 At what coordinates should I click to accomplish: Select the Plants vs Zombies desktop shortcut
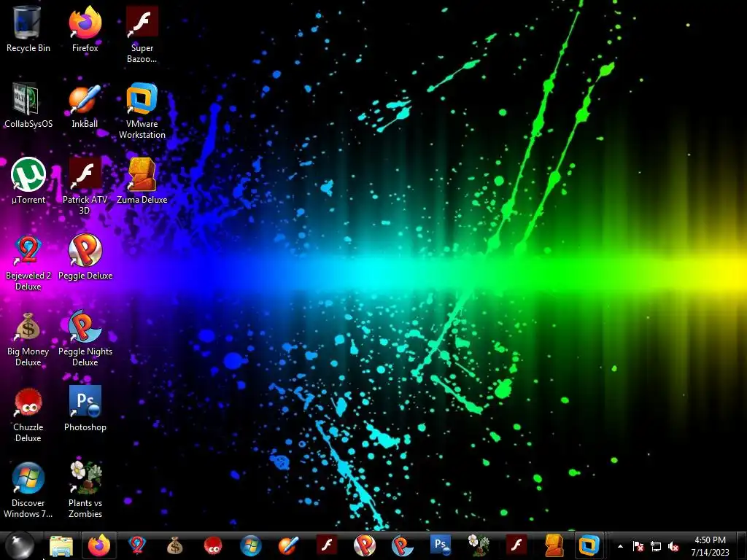(x=85, y=489)
